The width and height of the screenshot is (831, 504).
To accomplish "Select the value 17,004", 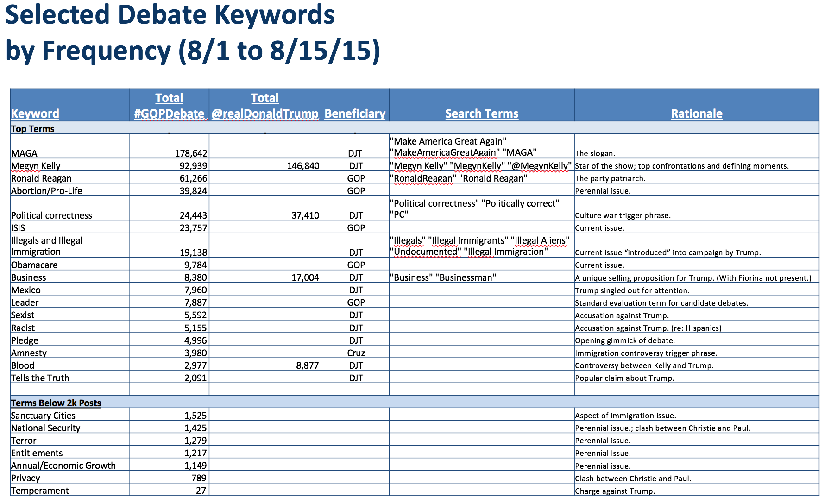I will pyautogui.click(x=305, y=277).
